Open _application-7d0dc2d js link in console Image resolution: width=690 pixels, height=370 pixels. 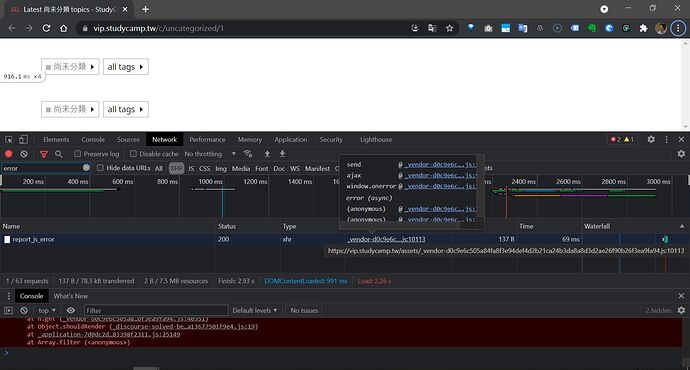point(109,334)
